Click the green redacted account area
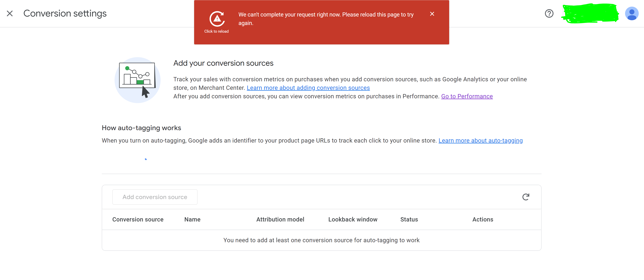644x280 pixels. coord(590,13)
